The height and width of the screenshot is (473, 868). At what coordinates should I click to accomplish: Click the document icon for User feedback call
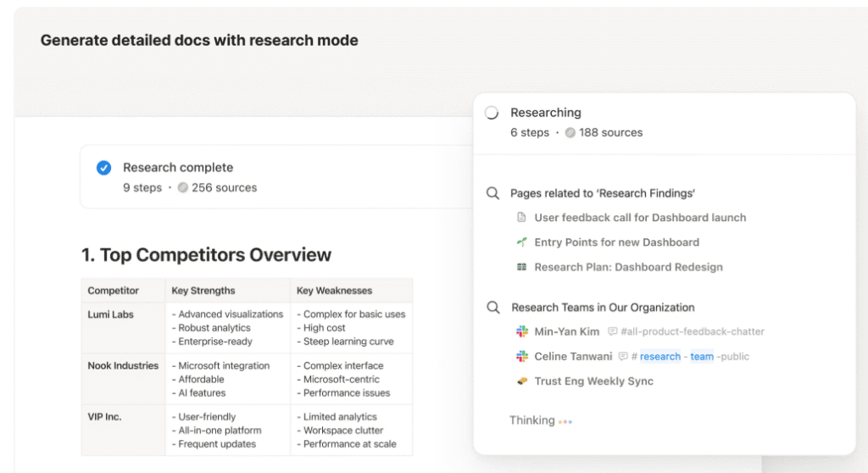coord(521,217)
